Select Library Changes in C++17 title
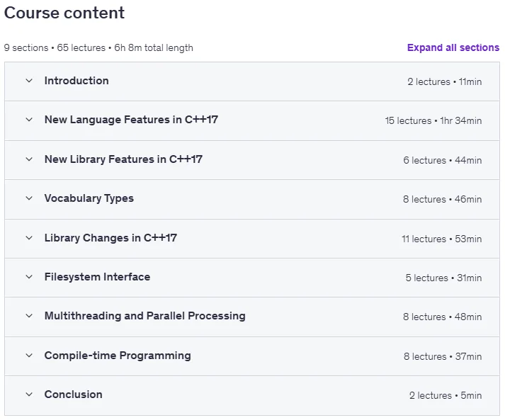Image resolution: width=505 pixels, height=420 pixels. [x=110, y=238]
